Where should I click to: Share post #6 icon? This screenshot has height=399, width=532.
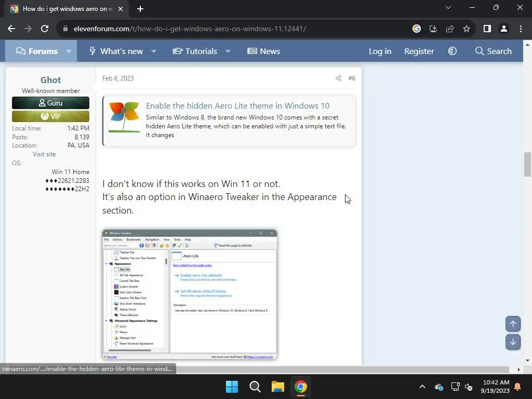(x=338, y=78)
